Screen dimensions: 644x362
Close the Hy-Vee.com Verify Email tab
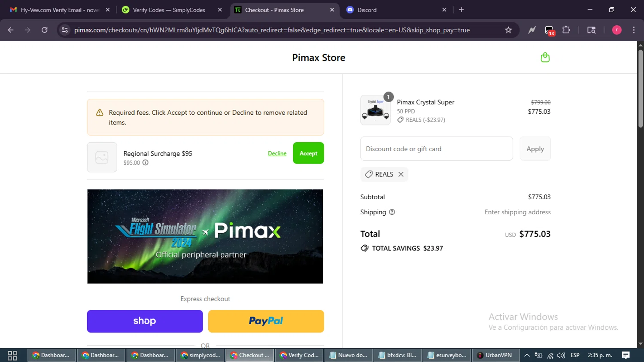coord(108,10)
